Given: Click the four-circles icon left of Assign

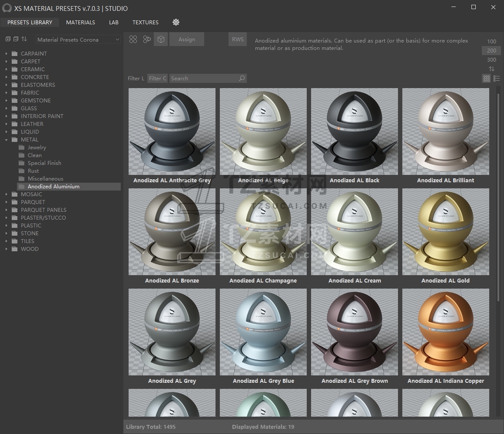Looking at the screenshot, I should tap(133, 39).
